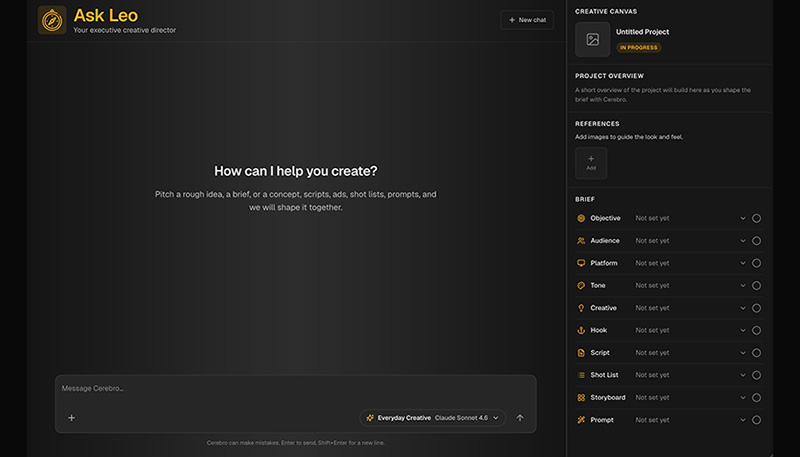Click the REFERENCES heading

coord(597,124)
